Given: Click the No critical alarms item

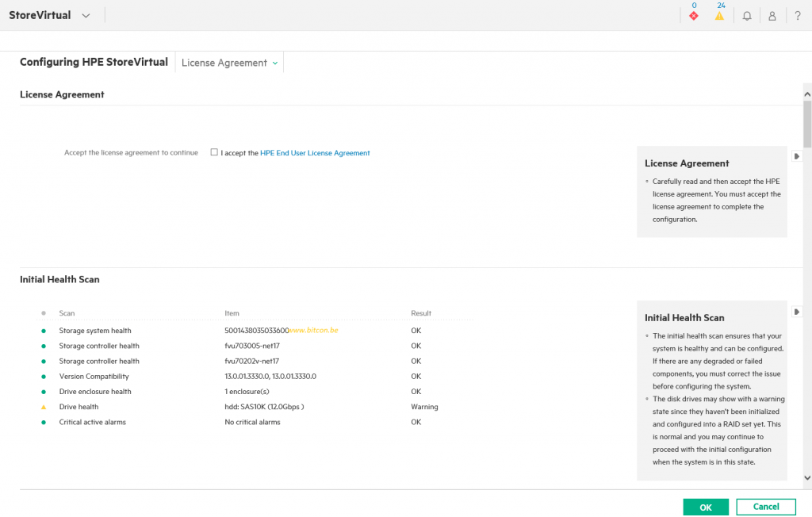Looking at the screenshot, I should coord(252,422).
